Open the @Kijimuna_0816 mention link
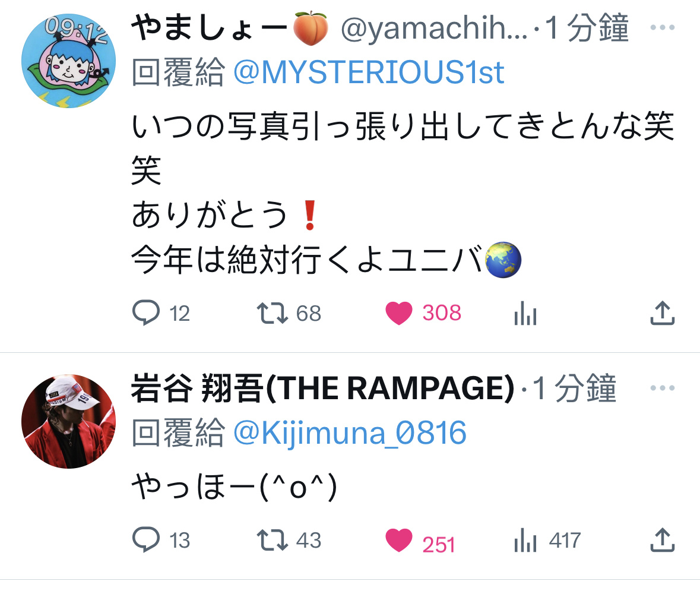700x597 pixels. (350, 432)
